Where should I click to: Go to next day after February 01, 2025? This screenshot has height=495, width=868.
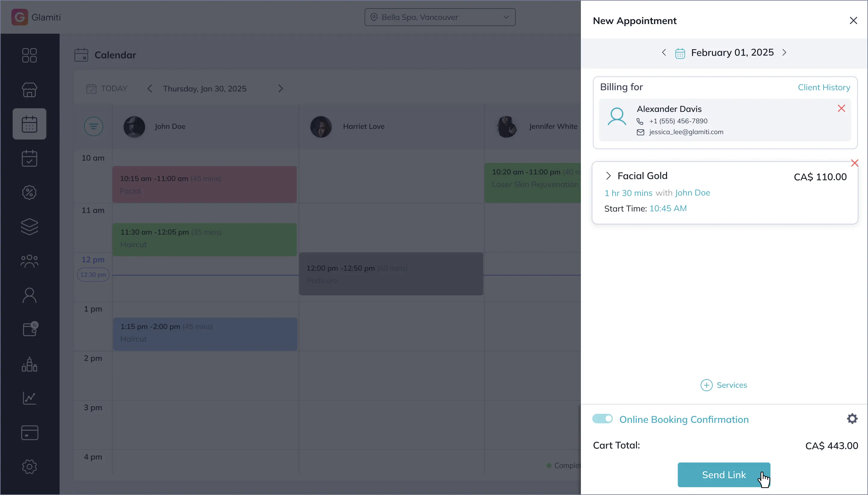784,52
